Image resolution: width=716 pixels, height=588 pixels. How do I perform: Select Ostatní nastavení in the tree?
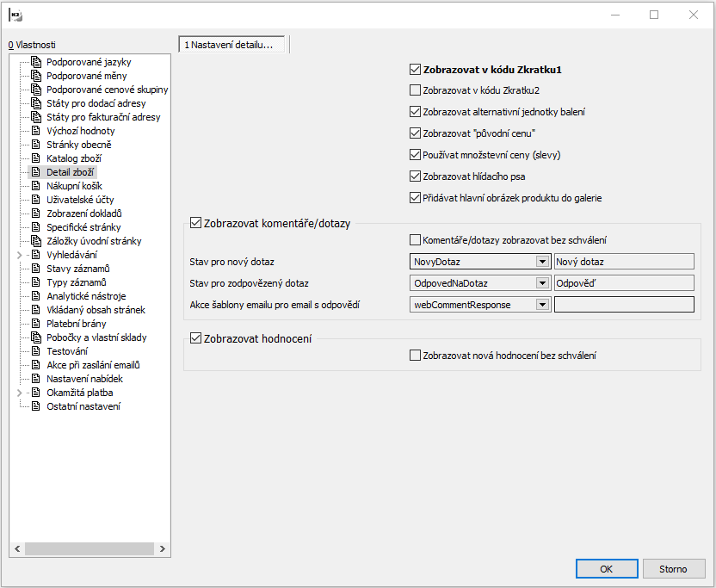(83, 406)
